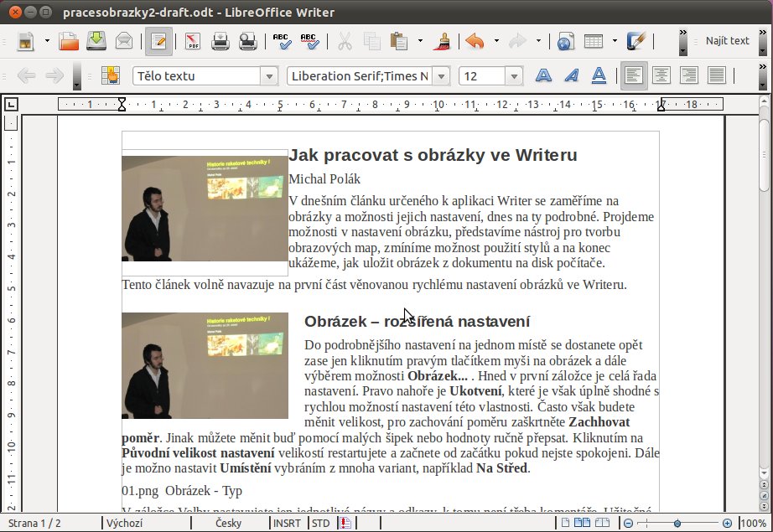
Task: Open the font size 12 dropdown arrow
Action: coord(514,76)
